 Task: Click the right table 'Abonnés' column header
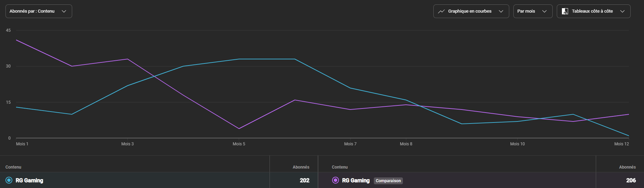pyautogui.click(x=627, y=167)
